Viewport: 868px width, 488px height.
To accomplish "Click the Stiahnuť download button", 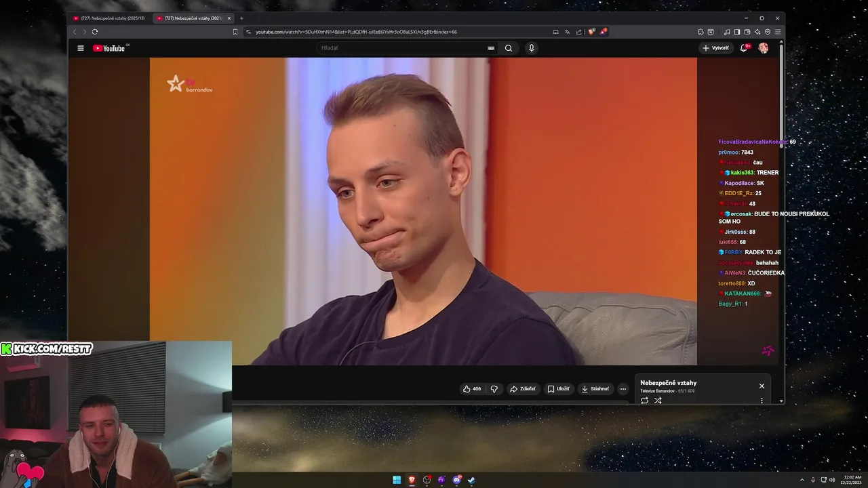I will 595,389.
